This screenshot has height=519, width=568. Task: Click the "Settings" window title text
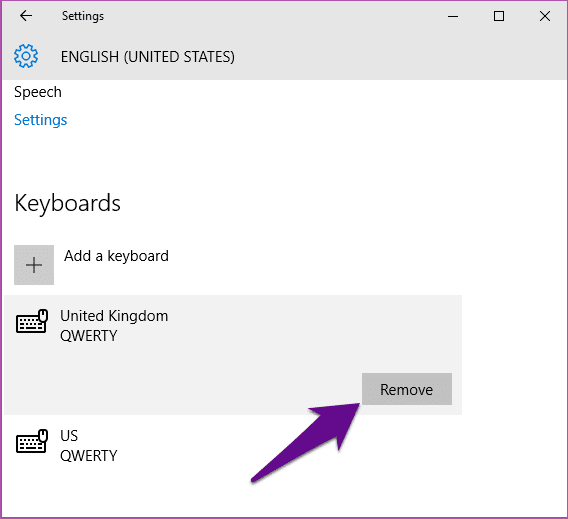83,16
